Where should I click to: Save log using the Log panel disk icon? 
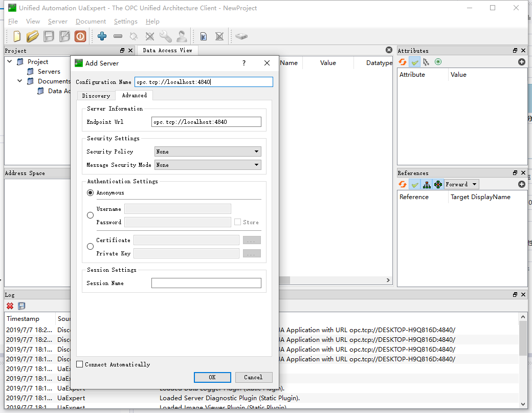(21, 306)
